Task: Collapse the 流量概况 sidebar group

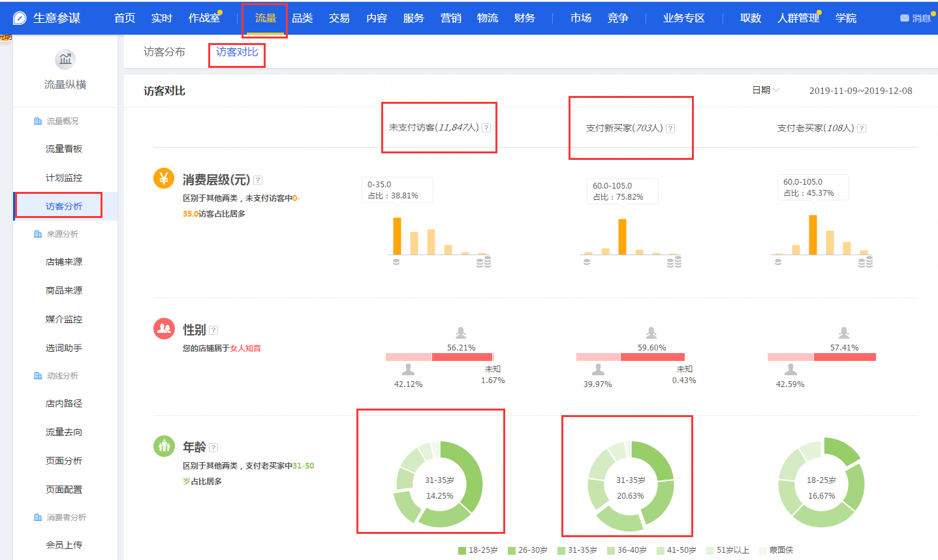Action: pos(62,121)
